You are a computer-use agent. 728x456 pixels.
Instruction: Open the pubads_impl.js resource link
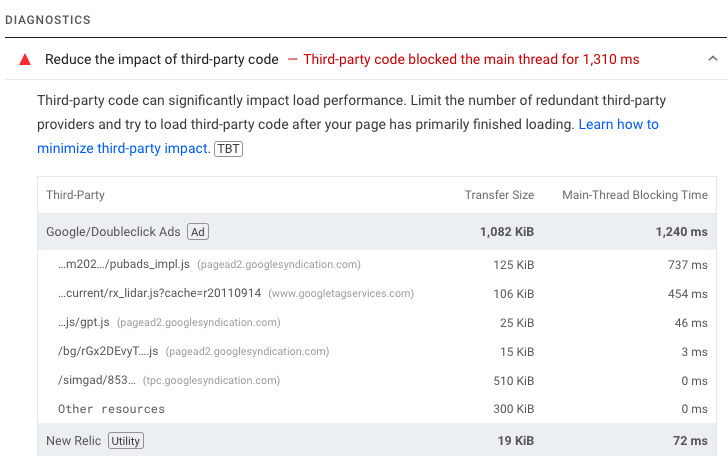point(124,265)
